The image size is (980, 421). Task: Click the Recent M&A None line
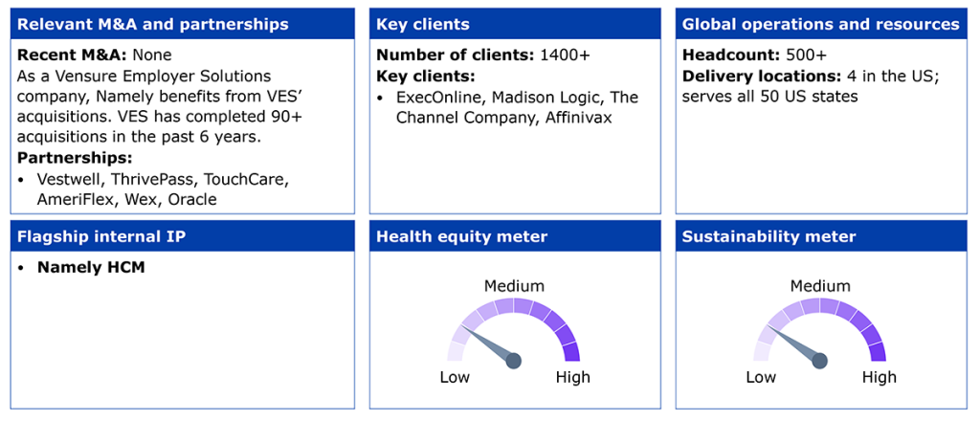point(95,55)
